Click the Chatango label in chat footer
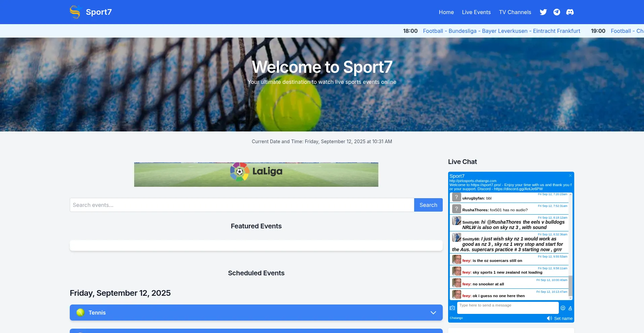The height and width of the screenshot is (333, 644). pyautogui.click(x=456, y=318)
